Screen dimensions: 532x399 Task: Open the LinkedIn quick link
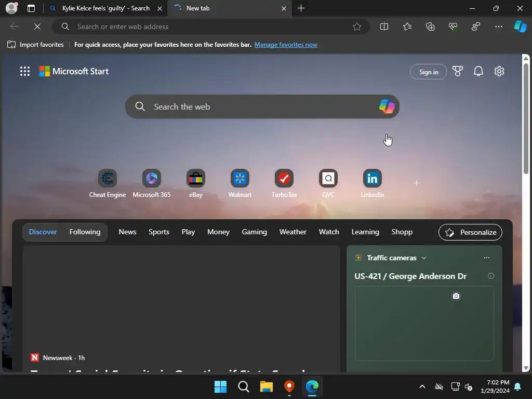[372, 183]
